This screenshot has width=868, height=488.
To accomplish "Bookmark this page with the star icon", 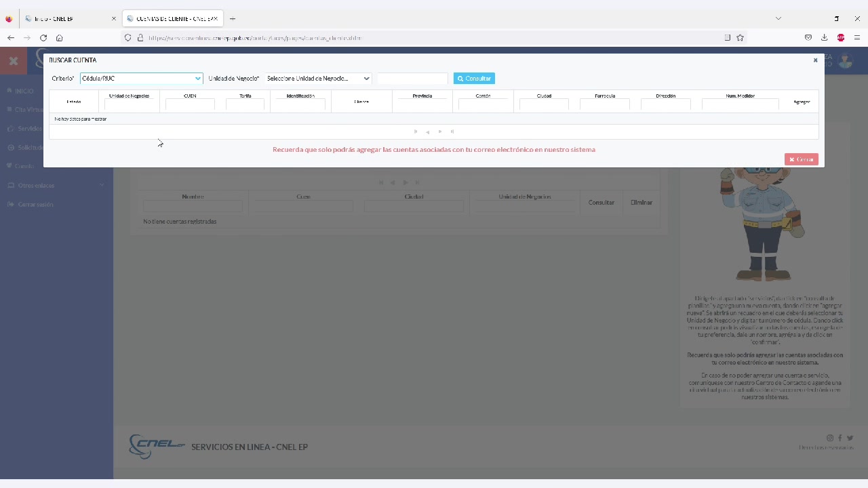I will pyautogui.click(x=741, y=38).
